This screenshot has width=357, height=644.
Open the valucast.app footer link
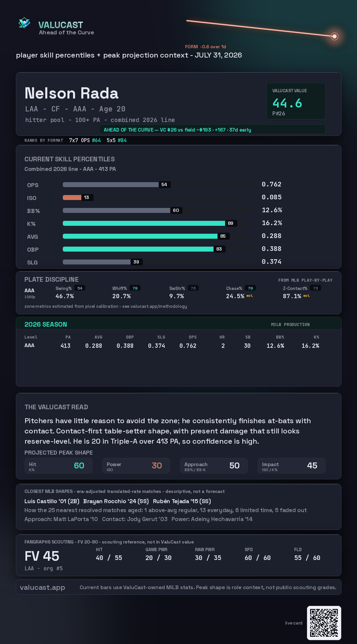42,587
